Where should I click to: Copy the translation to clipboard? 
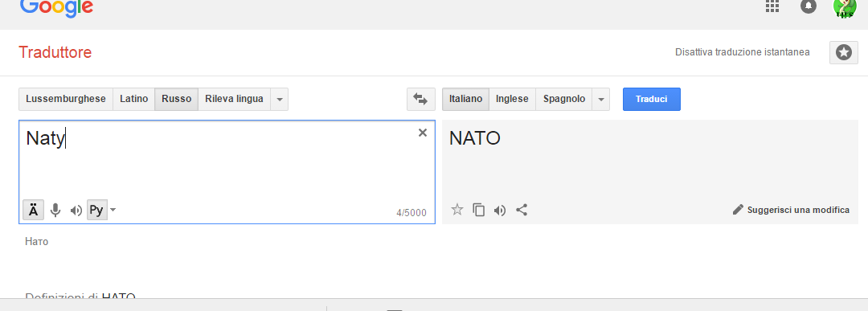pyautogui.click(x=478, y=210)
